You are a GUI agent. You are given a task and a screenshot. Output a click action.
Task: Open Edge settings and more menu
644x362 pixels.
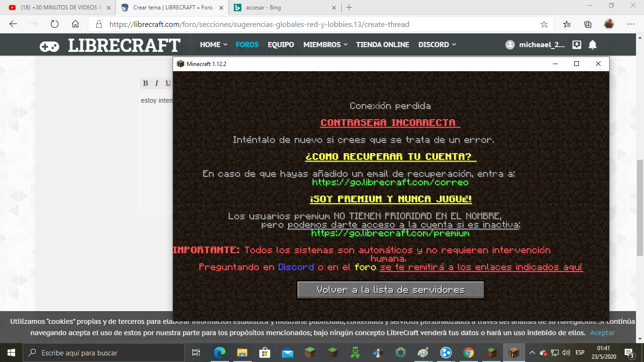pyautogui.click(x=631, y=24)
